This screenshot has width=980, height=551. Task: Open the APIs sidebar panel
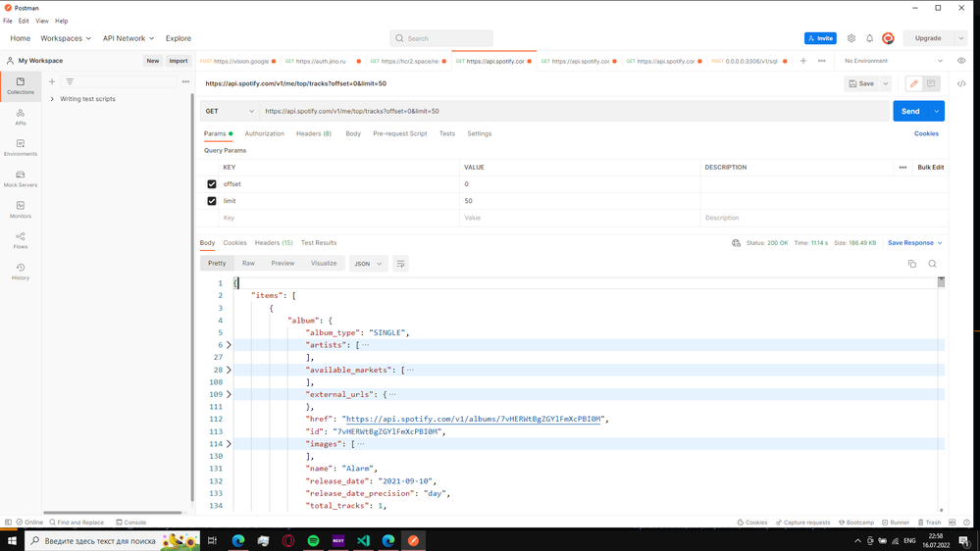click(21, 117)
